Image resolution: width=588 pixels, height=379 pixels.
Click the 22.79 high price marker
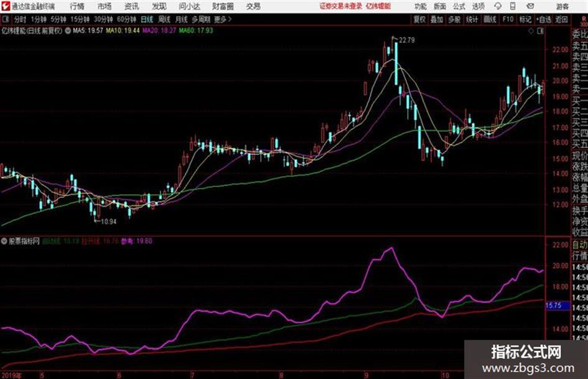[406, 40]
